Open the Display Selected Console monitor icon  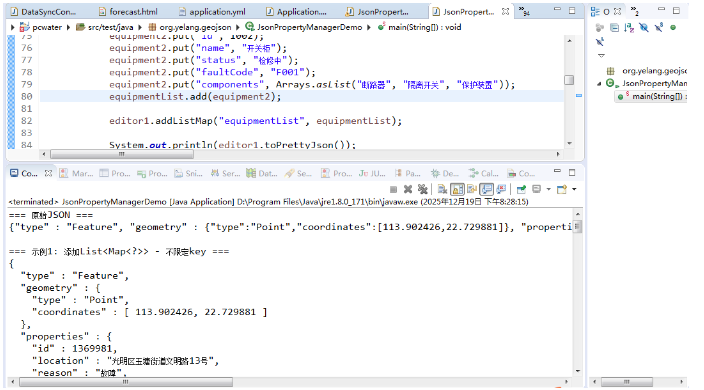tap(537, 189)
